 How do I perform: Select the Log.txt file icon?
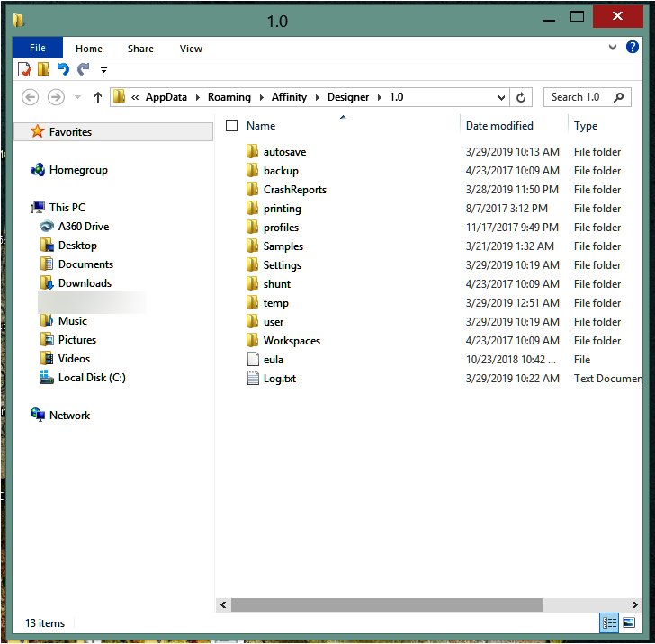click(x=253, y=378)
